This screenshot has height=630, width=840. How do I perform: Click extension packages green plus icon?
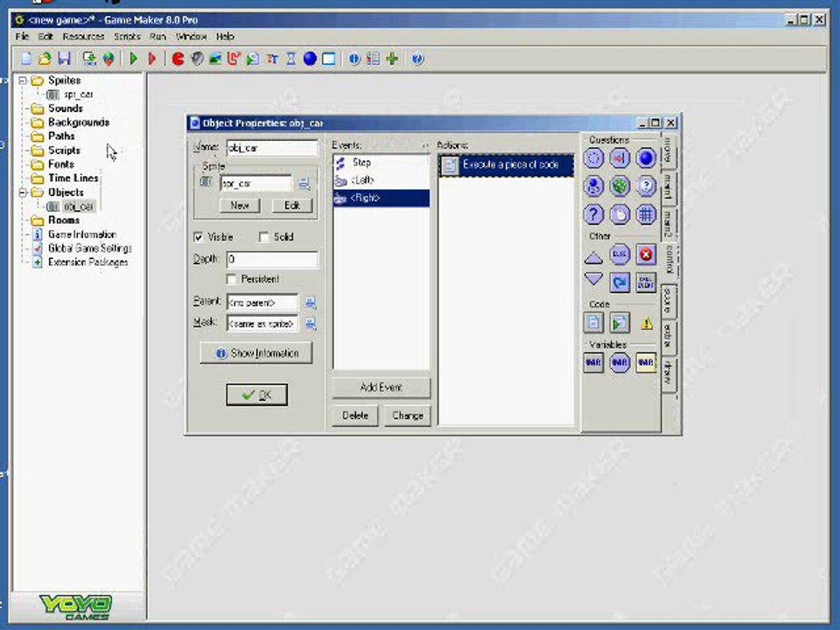click(x=392, y=59)
